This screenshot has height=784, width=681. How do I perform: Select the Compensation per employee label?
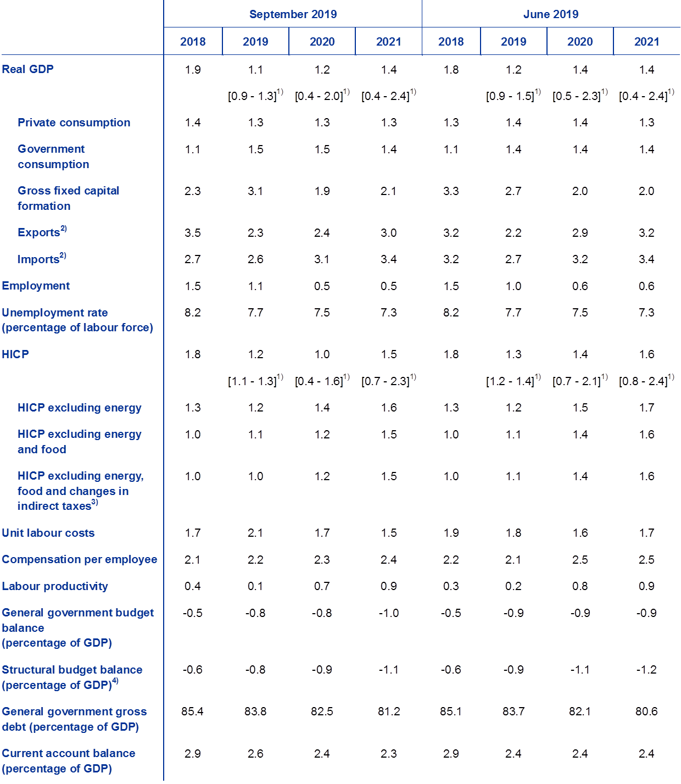coord(80,559)
